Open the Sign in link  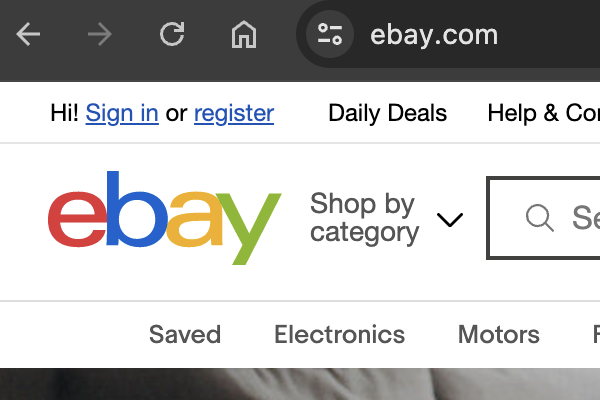pyautogui.click(x=122, y=113)
